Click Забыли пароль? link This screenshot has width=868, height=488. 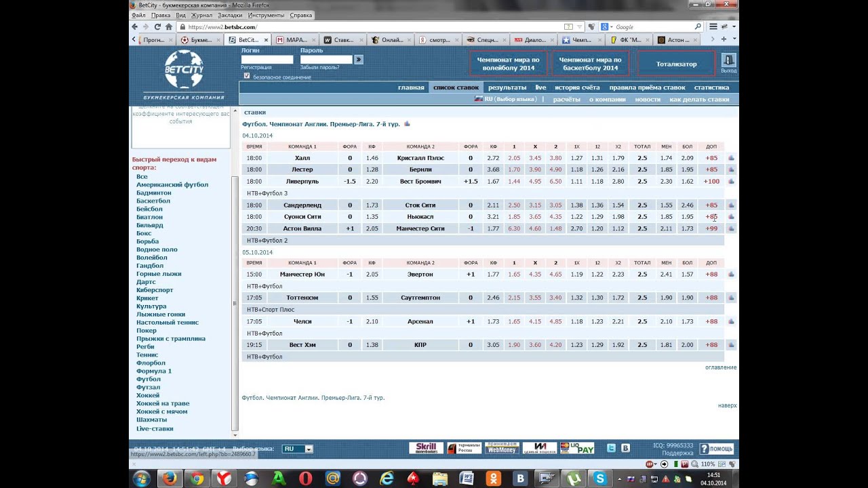click(x=320, y=68)
